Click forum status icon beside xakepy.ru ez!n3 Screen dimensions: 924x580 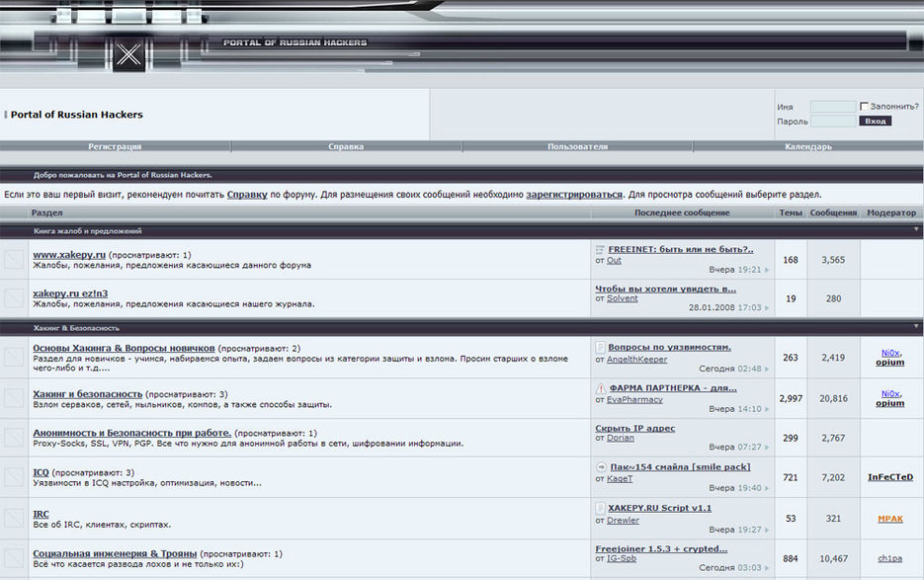(x=14, y=298)
